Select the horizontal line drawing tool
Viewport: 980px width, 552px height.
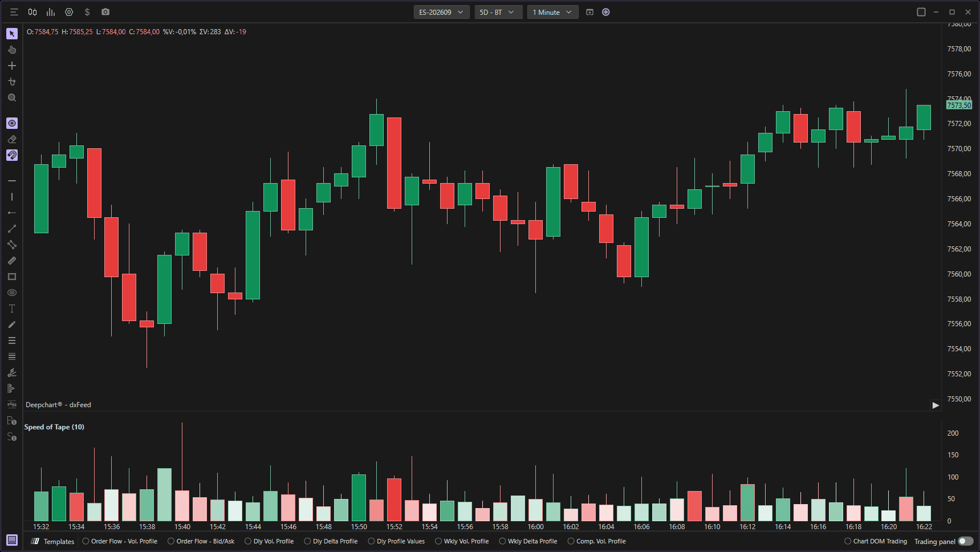click(x=12, y=181)
